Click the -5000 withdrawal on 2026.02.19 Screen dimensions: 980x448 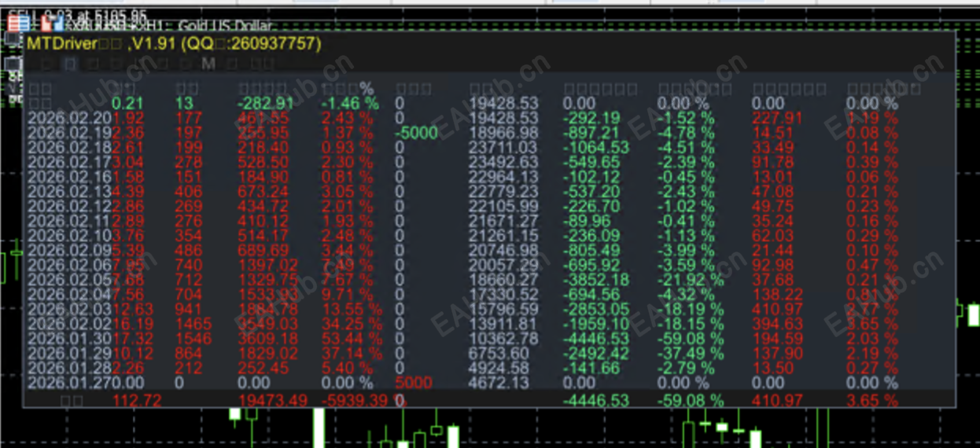click(416, 133)
